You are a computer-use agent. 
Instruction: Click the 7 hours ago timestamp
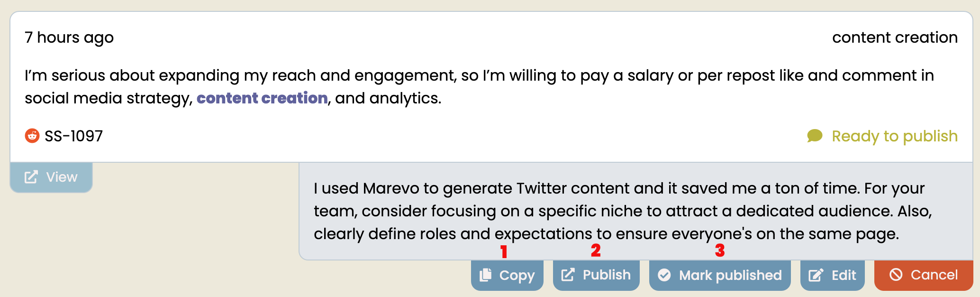point(69,37)
